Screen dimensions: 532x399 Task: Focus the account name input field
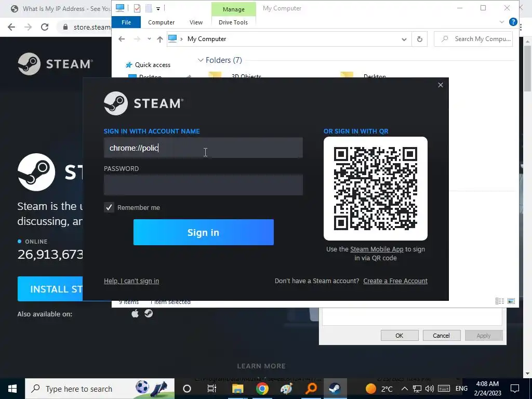203,148
